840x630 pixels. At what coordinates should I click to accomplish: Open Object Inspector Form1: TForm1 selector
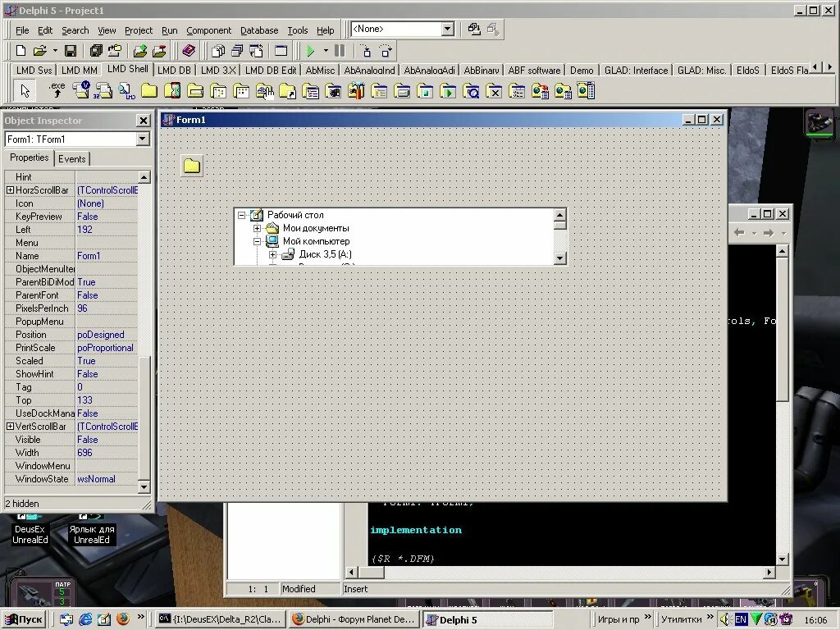click(76, 139)
